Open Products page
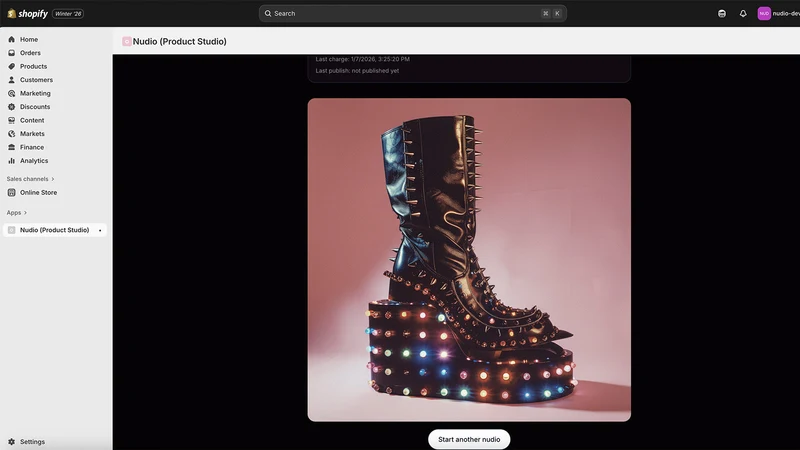This screenshot has width=800, height=450. coord(33,66)
